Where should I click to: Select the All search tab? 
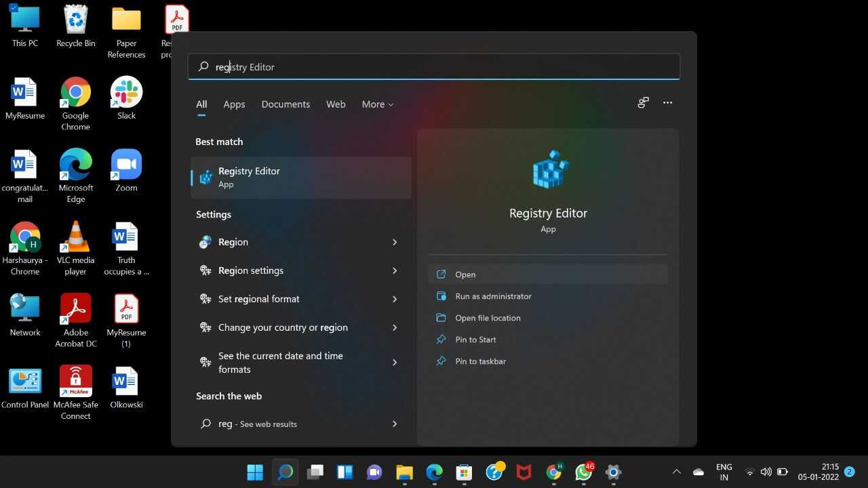[201, 104]
